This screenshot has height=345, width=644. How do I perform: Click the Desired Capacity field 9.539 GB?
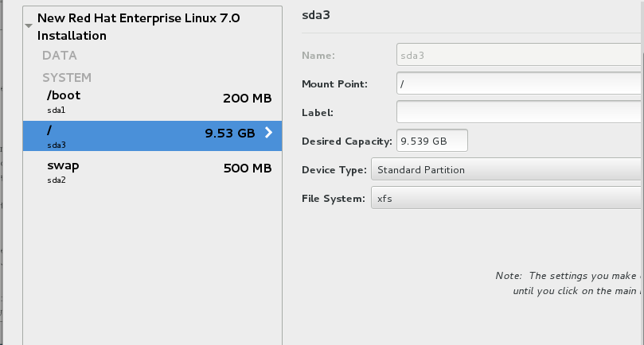pyautogui.click(x=431, y=141)
